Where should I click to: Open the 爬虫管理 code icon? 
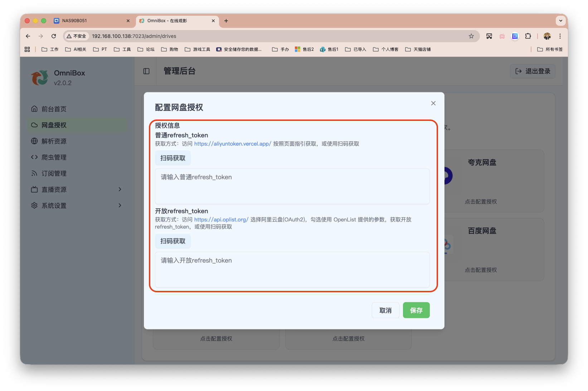pos(34,157)
